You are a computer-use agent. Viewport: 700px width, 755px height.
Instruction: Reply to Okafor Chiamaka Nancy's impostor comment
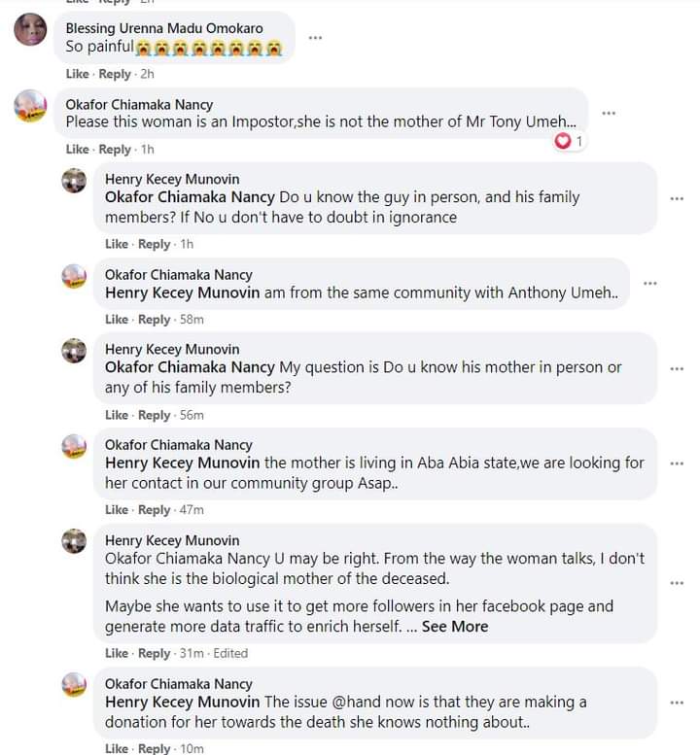click(x=115, y=150)
